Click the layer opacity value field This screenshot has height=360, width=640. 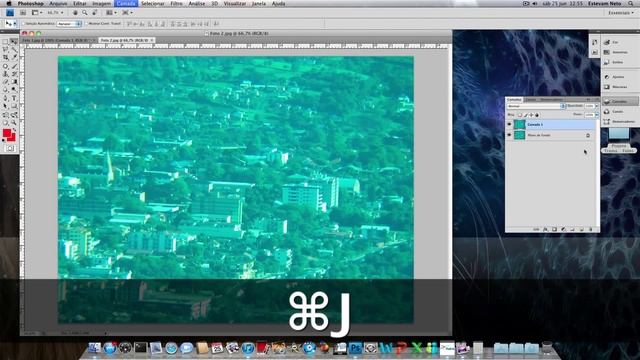[589, 106]
